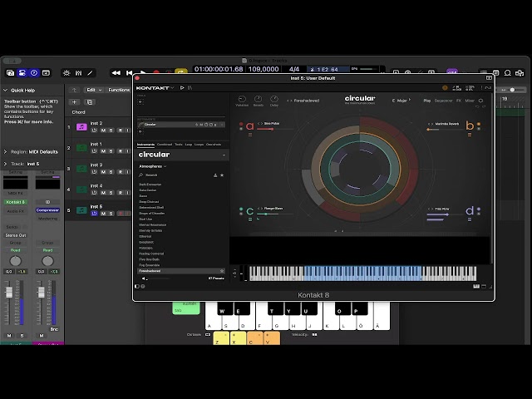Select the Combined browser tab
Image resolution: width=532 pixels, height=399 pixels.
165,145
